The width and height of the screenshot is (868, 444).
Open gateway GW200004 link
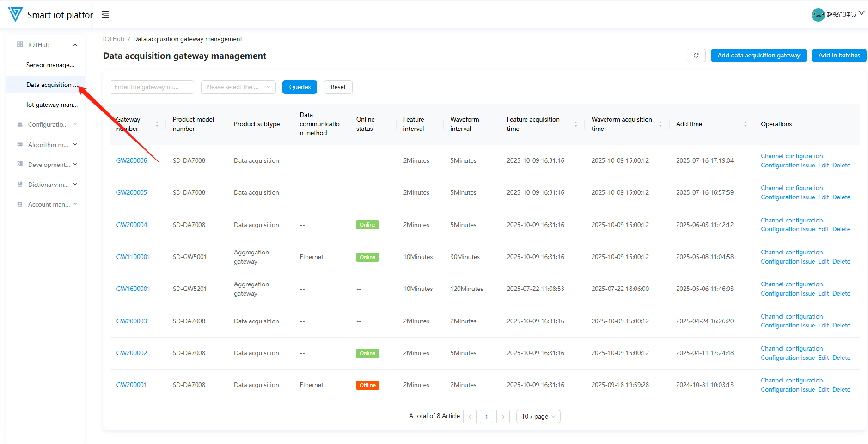(x=132, y=225)
